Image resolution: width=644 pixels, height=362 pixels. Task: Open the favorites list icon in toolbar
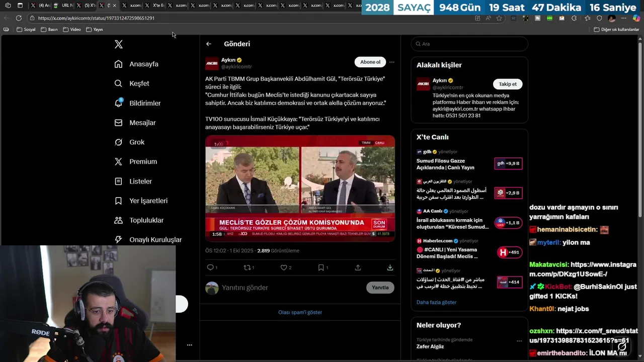(587, 18)
